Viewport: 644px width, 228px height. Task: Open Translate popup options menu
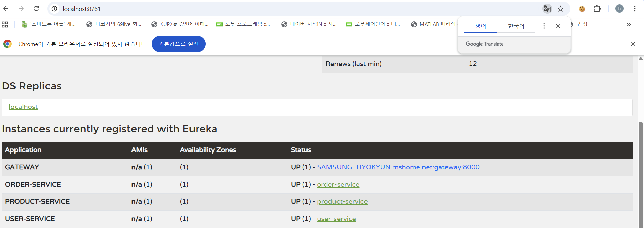coord(544,26)
